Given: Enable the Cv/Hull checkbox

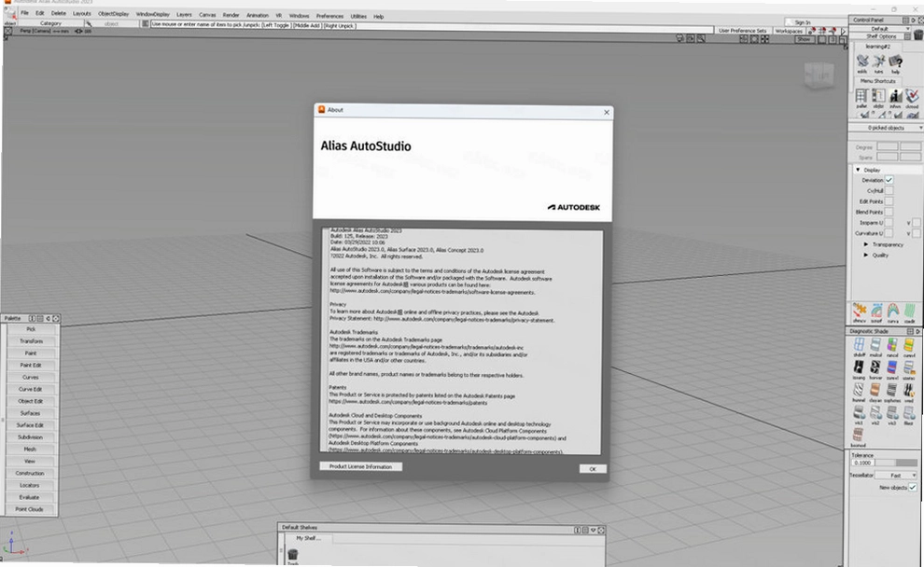Looking at the screenshot, I should pos(889,190).
